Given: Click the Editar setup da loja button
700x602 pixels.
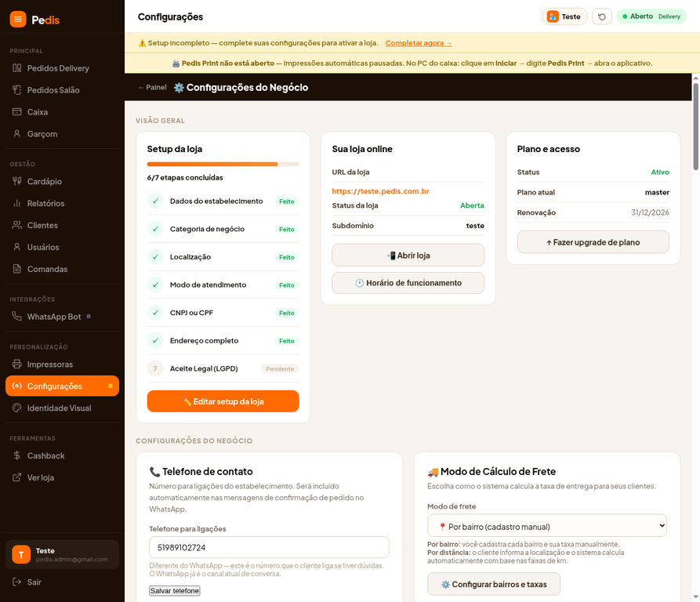Looking at the screenshot, I should (223, 401).
